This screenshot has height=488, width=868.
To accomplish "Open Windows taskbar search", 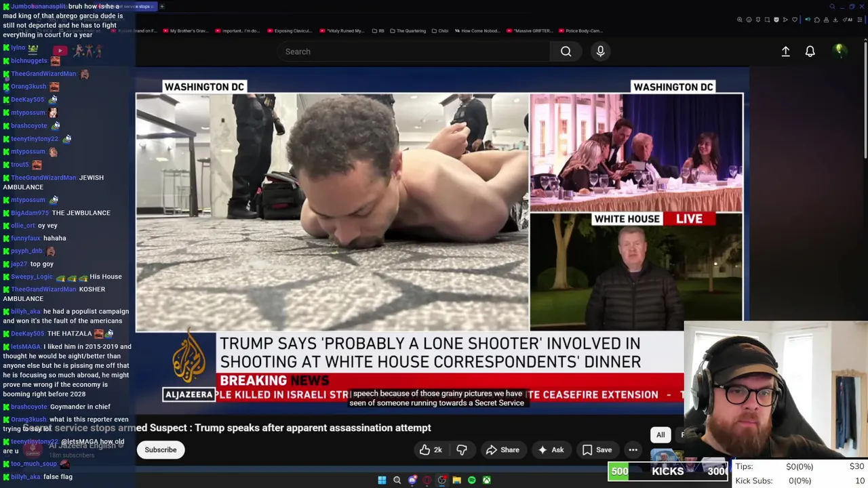I will click(397, 480).
